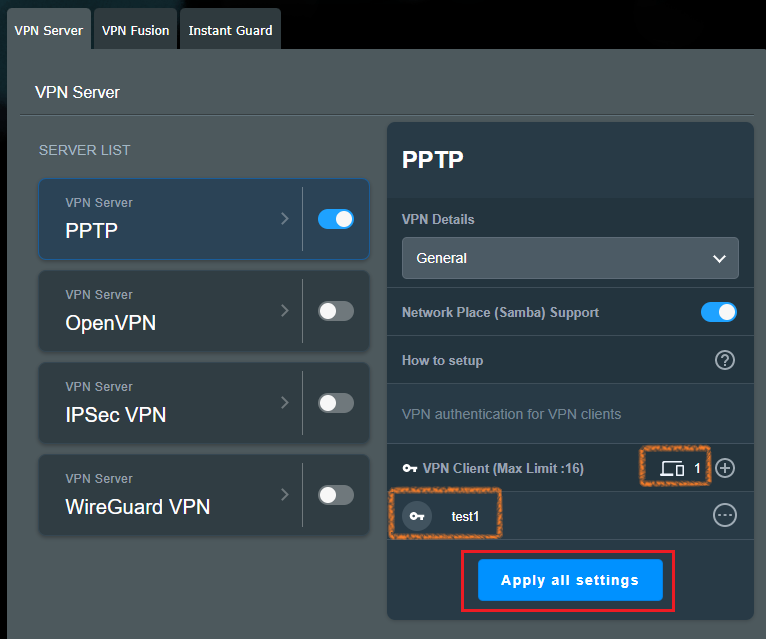Click the PPTP panel heading
The height and width of the screenshot is (639, 766).
[432, 160]
